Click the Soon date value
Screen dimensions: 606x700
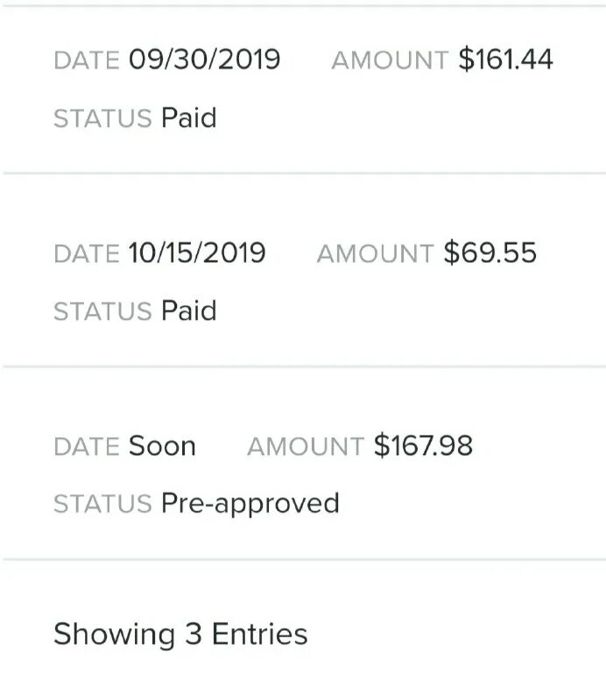[162, 445]
